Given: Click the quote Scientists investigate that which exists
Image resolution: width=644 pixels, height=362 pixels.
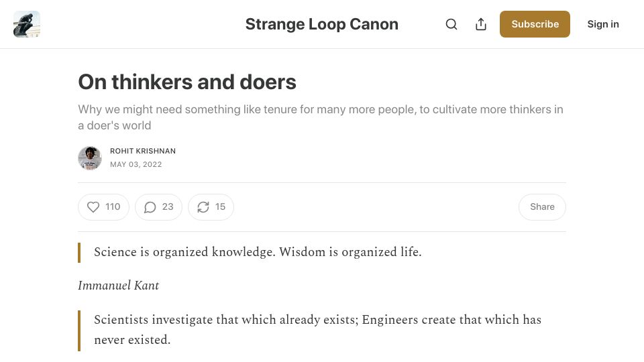Looking at the screenshot, I should [317, 330].
